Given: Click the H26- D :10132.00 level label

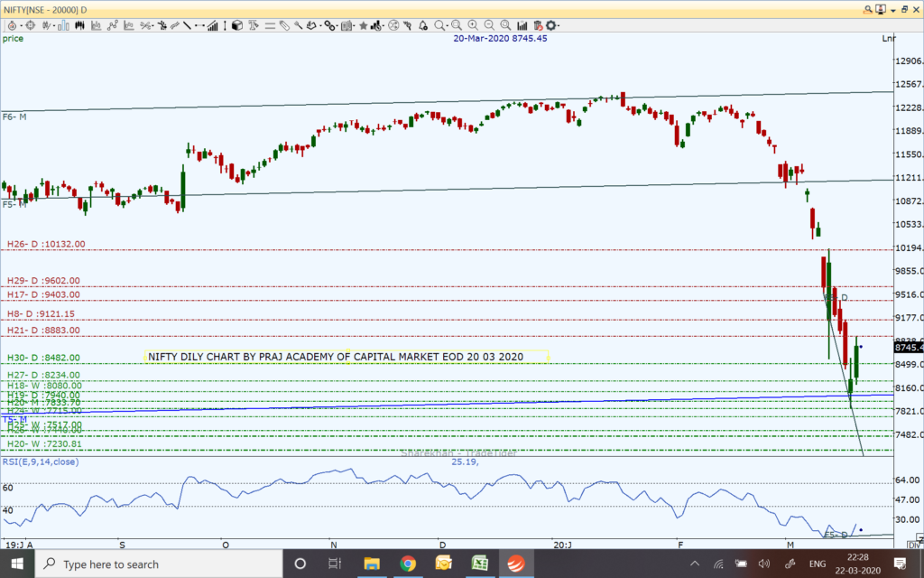Looking at the screenshot, I should pos(46,244).
